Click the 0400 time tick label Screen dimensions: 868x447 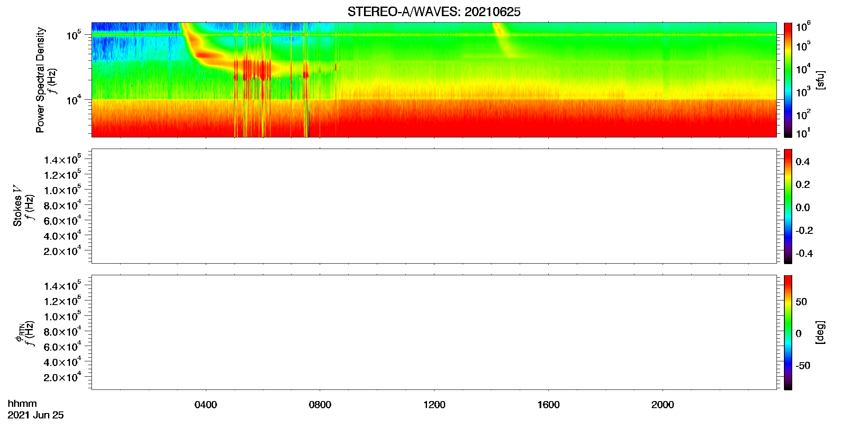point(206,405)
